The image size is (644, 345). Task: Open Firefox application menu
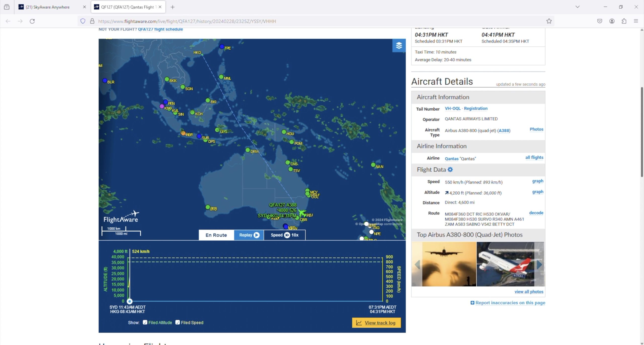coord(636,21)
